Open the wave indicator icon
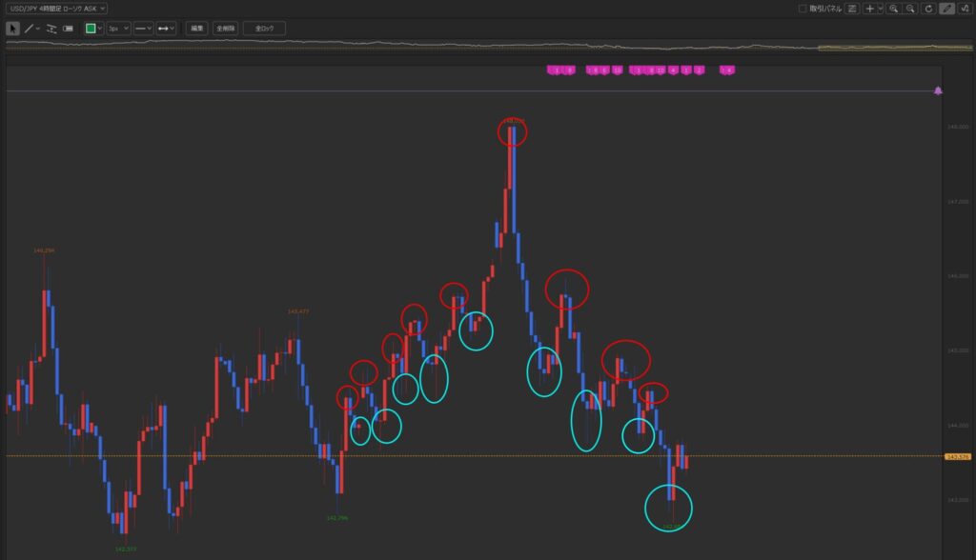 966,8
